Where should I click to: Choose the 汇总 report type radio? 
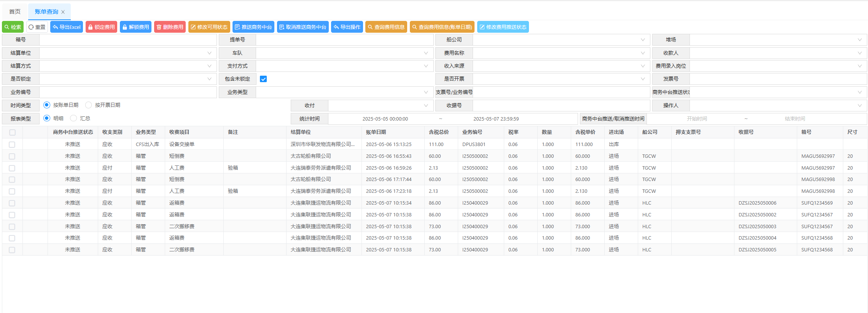[x=74, y=118]
